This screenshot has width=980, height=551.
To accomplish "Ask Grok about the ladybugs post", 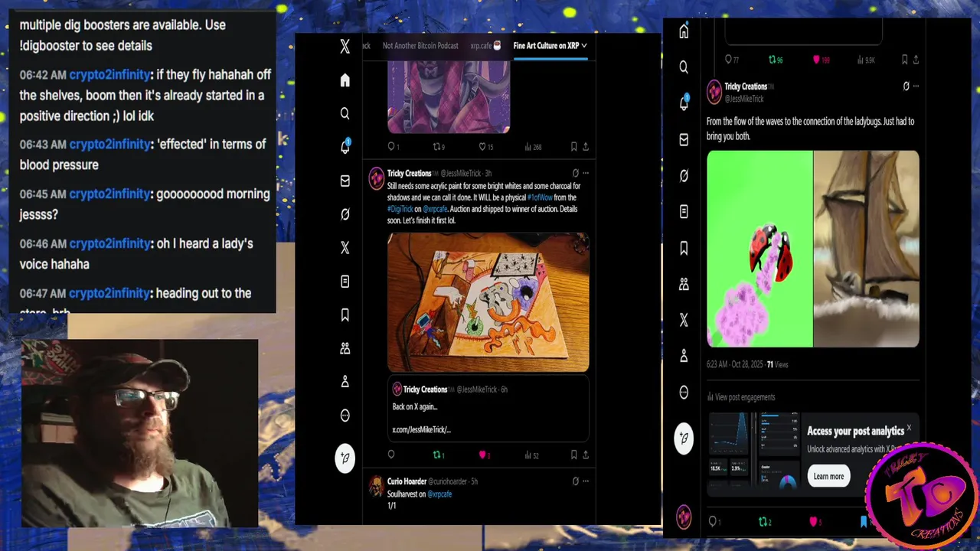I will pos(906,86).
